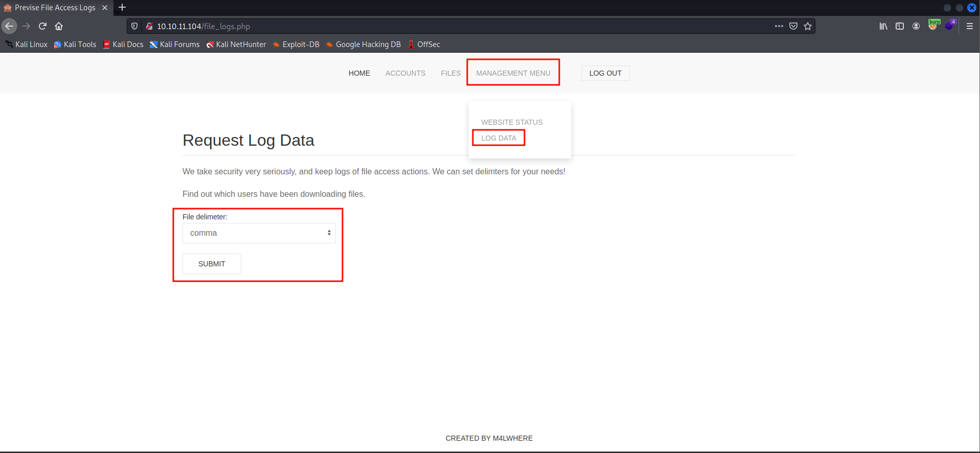Expand the Management Menu dropdown
The width and height of the screenshot is (980, 453).
(x=513, y=73)
